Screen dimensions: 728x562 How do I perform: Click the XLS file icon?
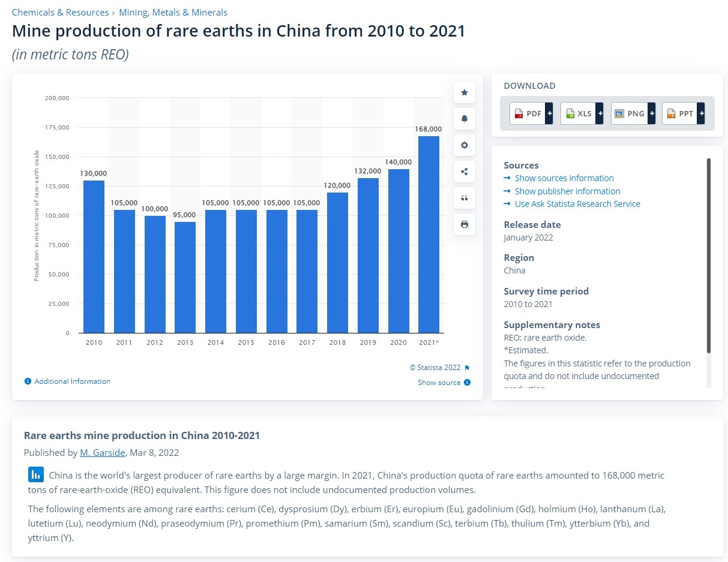click(x=570, y=113)
